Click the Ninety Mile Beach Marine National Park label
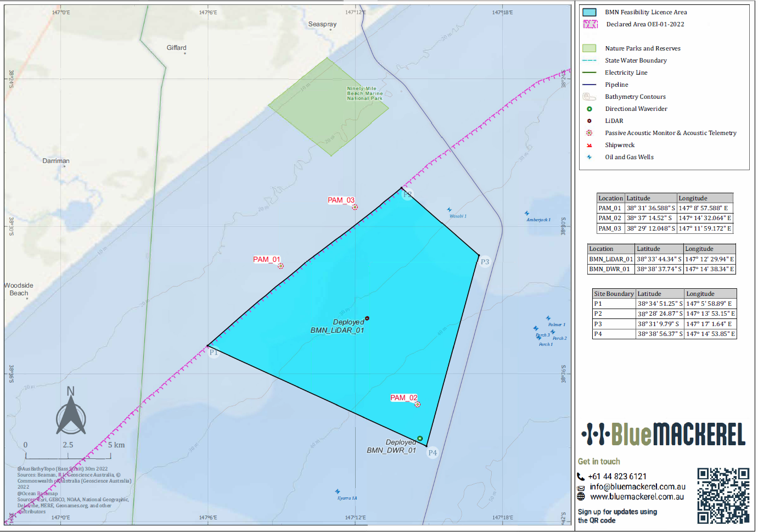Screen dimensions: 758x532 pos(365,93)
